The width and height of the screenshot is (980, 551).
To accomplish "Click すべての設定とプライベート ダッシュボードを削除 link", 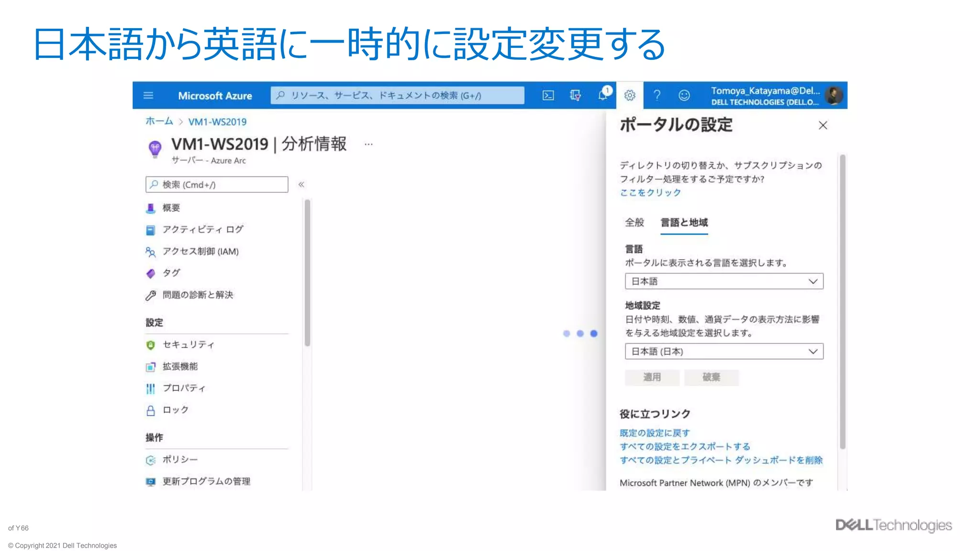I will (x=721, y=460).
